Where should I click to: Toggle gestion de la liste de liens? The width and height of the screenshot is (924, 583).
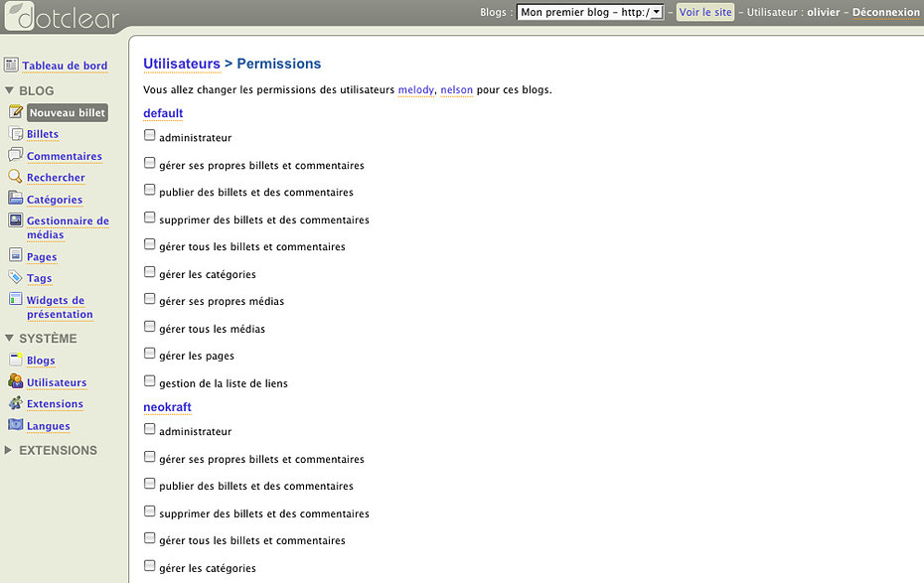150,381
